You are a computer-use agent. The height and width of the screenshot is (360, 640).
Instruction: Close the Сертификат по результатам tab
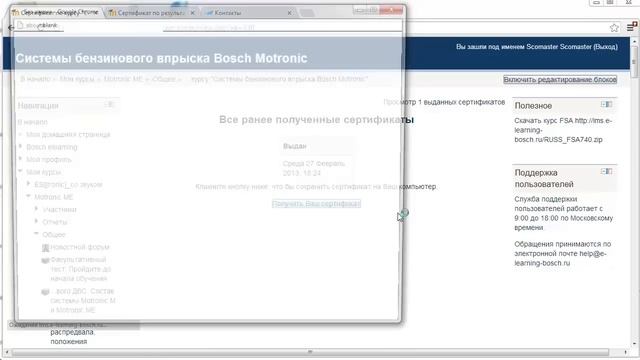click(x=193, y=13)
